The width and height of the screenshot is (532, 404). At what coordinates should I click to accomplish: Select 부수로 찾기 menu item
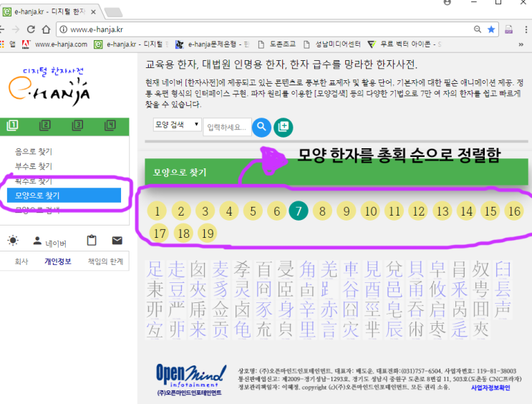[x=34, y=166]
